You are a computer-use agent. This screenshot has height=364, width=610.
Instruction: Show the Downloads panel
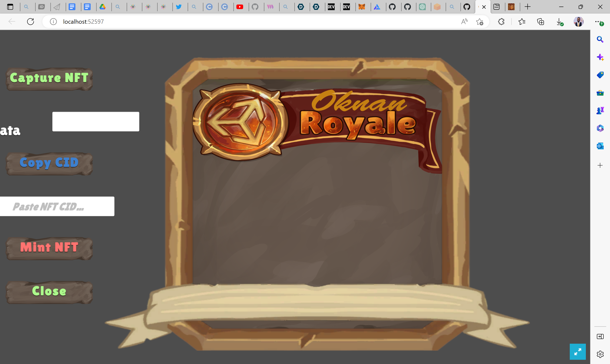559,22
